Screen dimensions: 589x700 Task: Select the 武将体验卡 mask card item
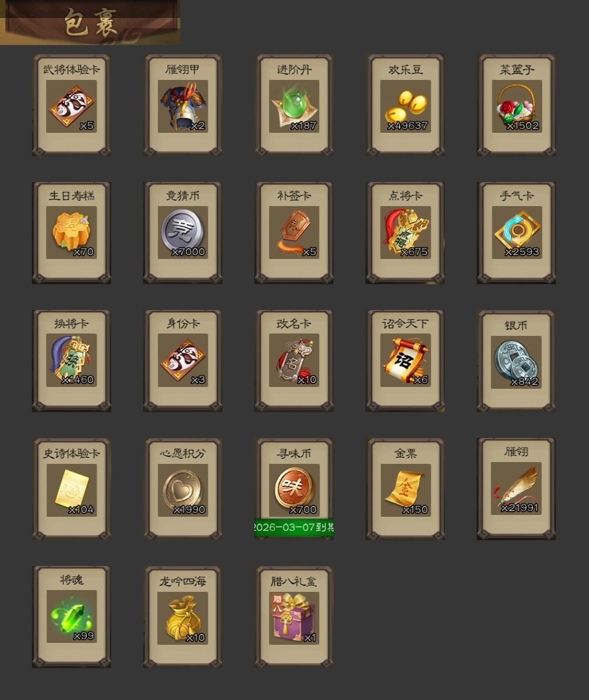coord(72,105)
